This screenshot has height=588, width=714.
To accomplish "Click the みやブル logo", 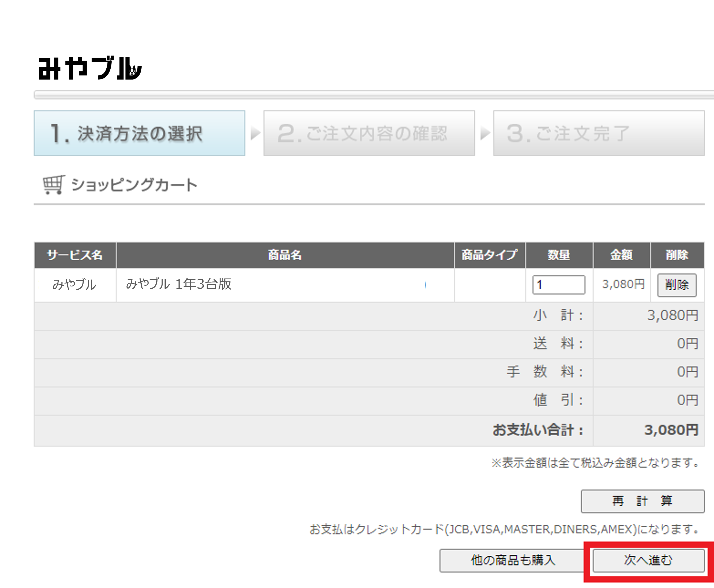I will 90,68.
